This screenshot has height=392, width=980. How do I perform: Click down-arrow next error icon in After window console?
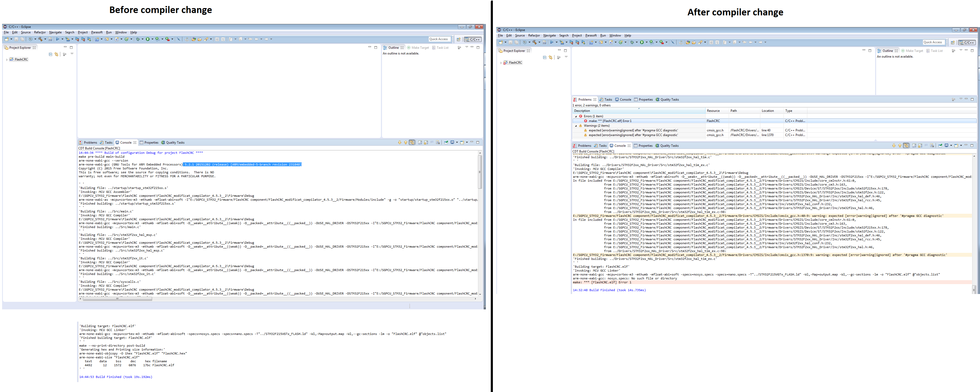point(894,146)
